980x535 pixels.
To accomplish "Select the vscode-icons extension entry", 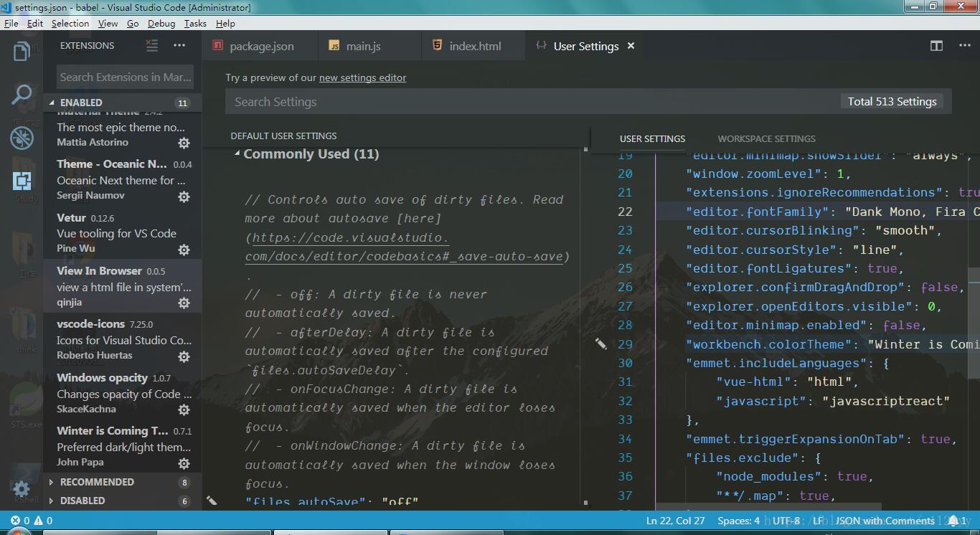I will click(122, 340).
